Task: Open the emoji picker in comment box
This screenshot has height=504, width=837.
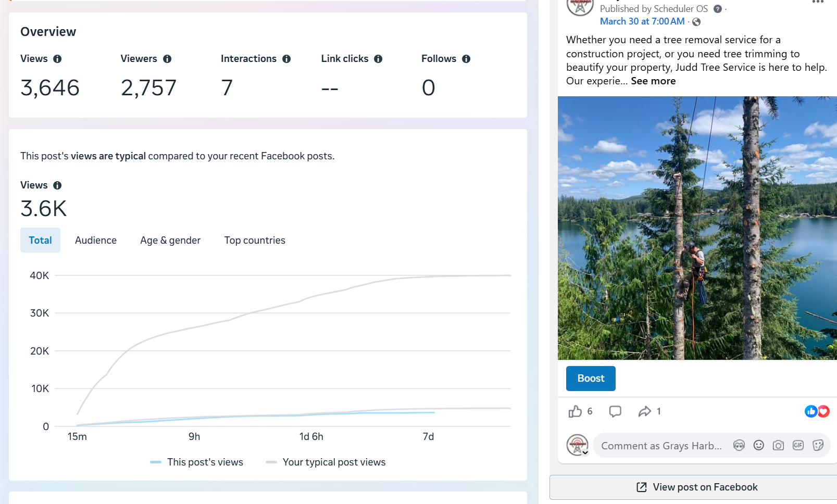Action: pos(758,445)
